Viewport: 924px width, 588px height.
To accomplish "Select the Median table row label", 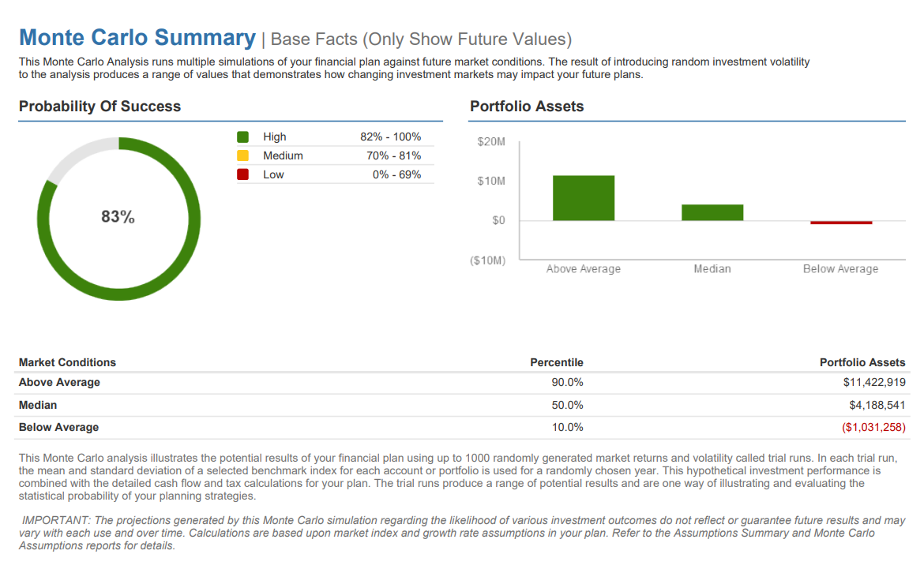I will pos(38,405).
